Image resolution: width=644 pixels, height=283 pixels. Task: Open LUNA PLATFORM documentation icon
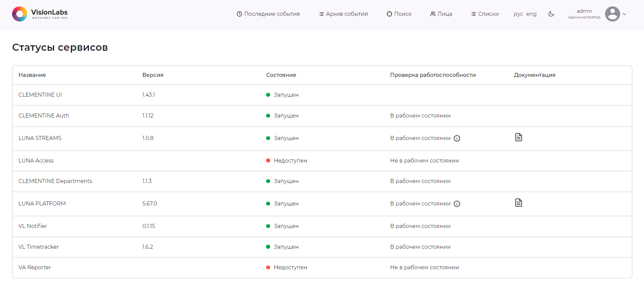pyautogui.click(x=518, y=203)
